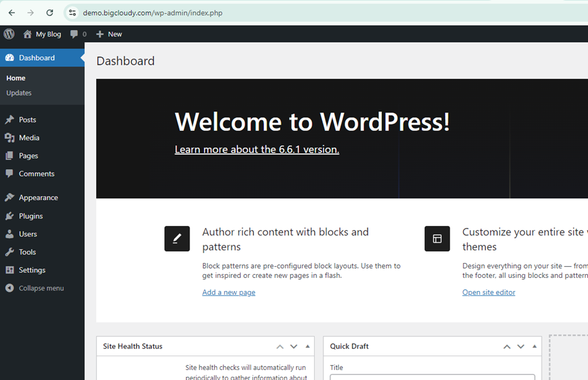Click the Users sidebar icon
Screen dimensions: 588x380
tap(11, 234)
